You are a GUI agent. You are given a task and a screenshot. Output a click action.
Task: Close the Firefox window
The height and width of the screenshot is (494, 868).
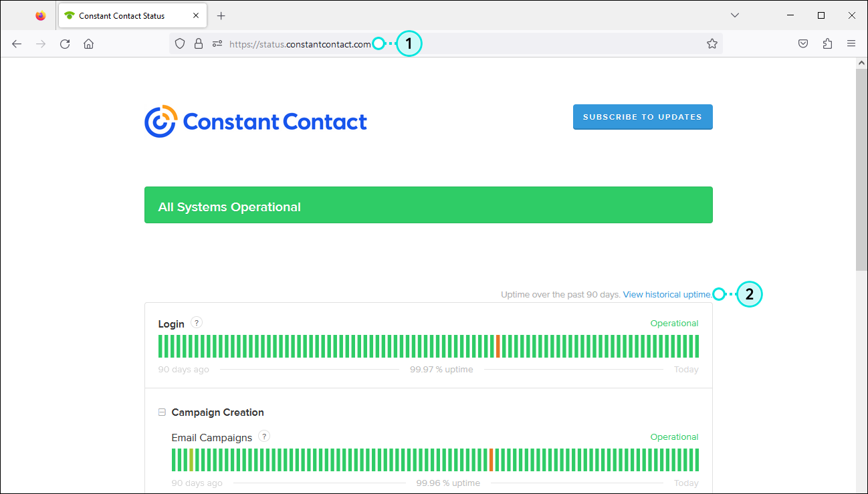[x=852, y=15]
